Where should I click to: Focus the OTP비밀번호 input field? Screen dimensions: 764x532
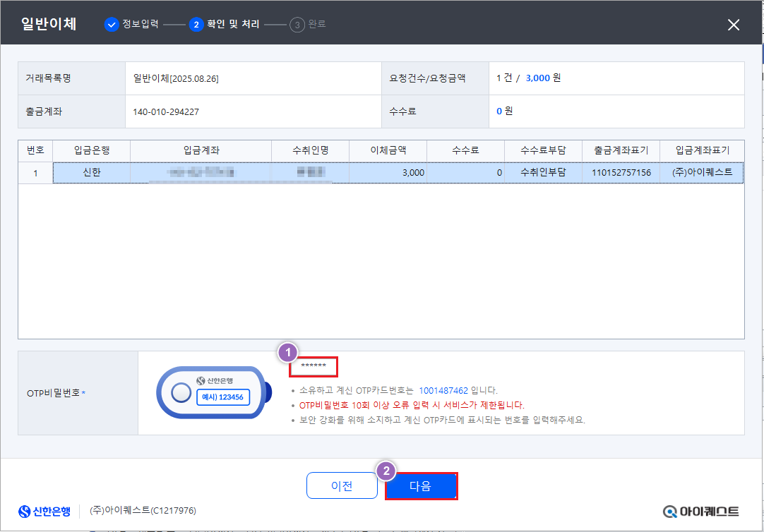[314, 367]
